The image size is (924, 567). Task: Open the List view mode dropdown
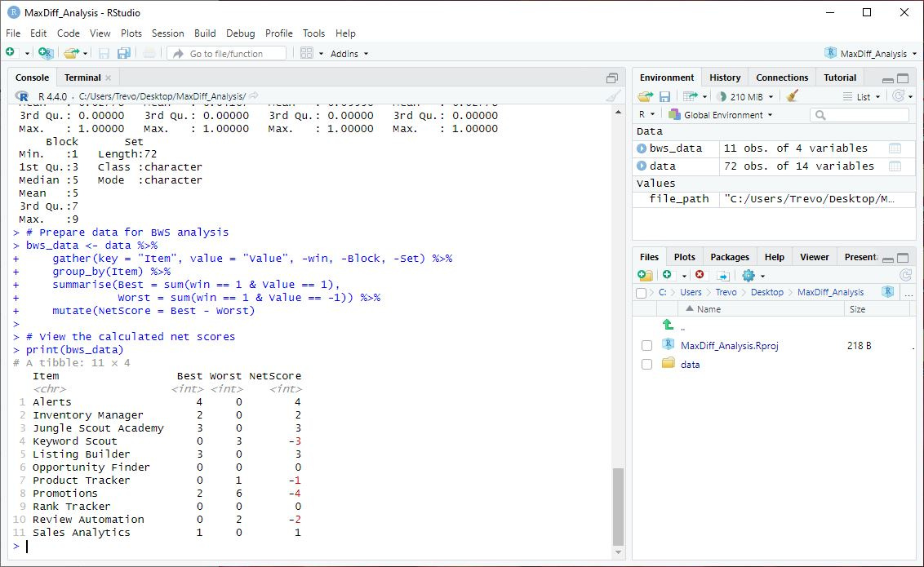(x=861, y=96)
